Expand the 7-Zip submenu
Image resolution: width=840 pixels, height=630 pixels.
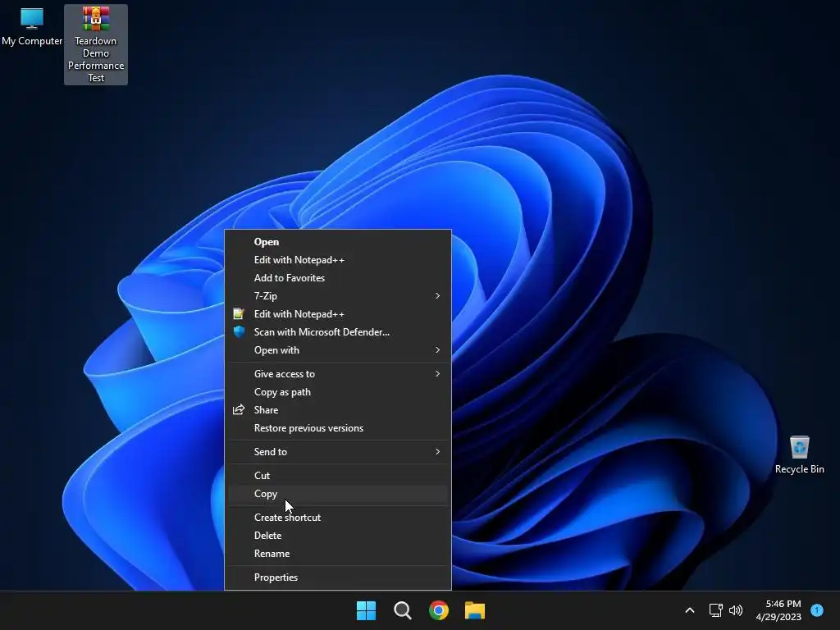pos(338,295)
